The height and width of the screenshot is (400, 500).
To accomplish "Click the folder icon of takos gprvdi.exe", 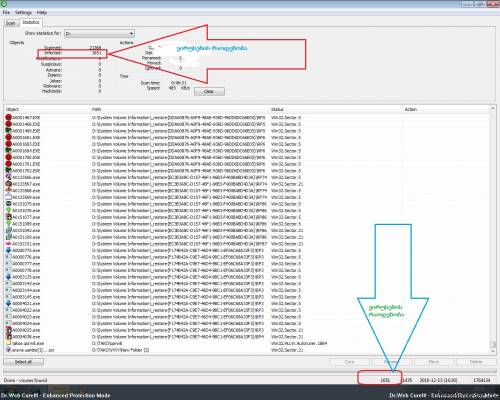I will click(x=8, y=343).
